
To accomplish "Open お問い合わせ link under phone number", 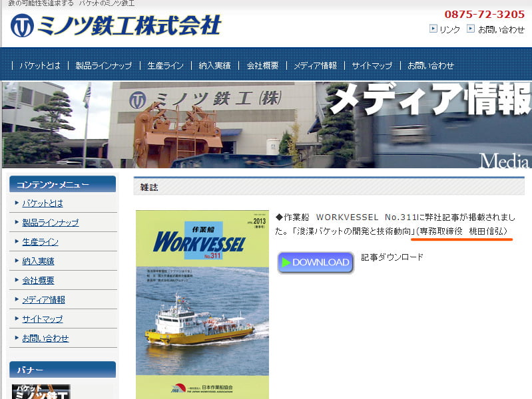I will pos(501,29).
